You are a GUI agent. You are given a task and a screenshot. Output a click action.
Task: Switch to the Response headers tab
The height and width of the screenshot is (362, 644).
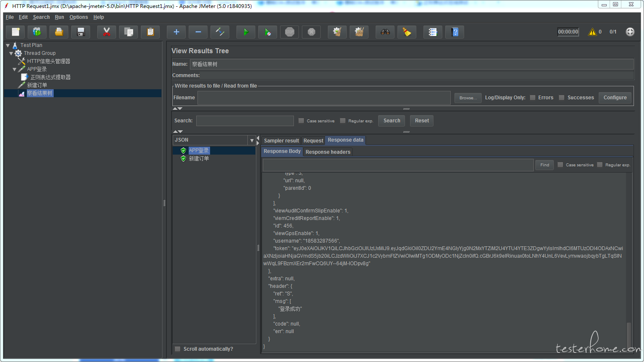tap(328, 152)
